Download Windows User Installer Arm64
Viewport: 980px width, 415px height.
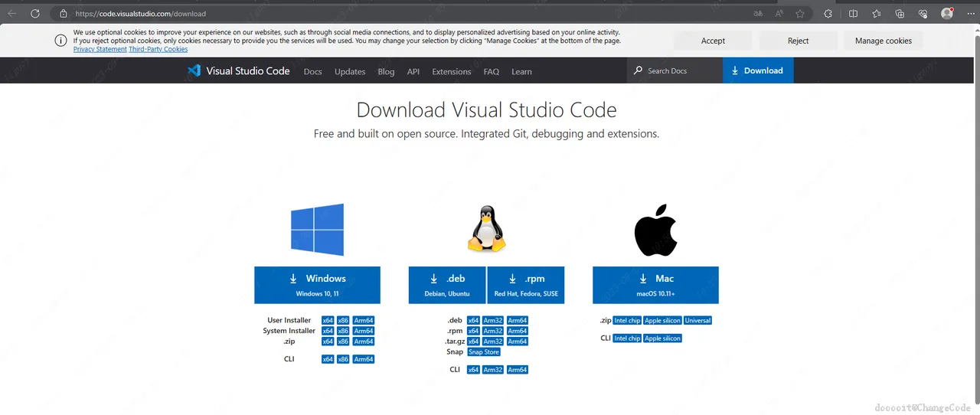click(364, 320)
